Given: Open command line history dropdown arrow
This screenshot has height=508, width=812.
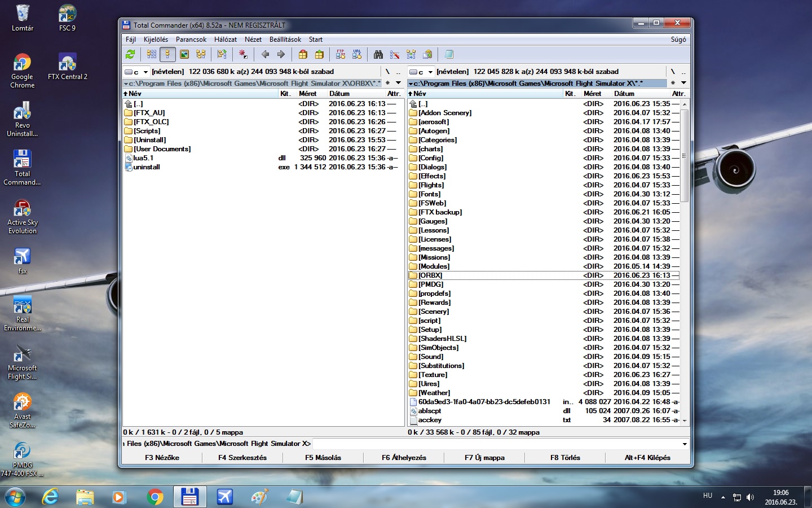Looking at the screenshot, I should coord(685,444).
